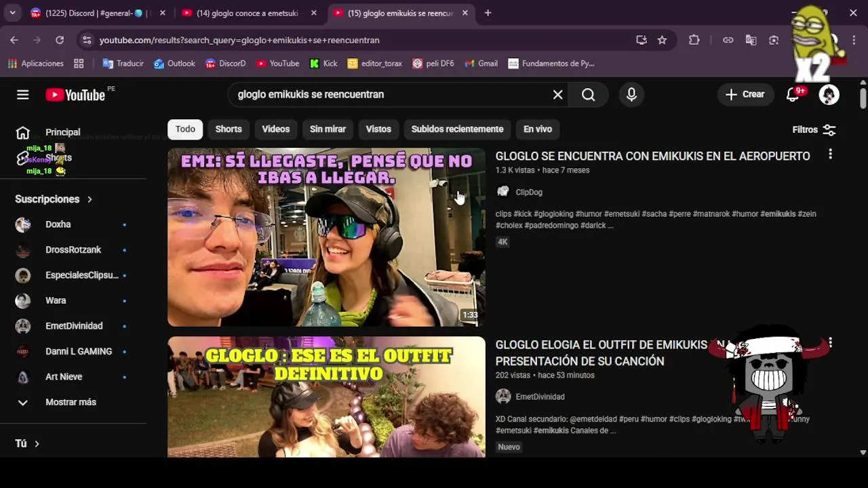Open ClipDog channel name link

coord(529,192)
